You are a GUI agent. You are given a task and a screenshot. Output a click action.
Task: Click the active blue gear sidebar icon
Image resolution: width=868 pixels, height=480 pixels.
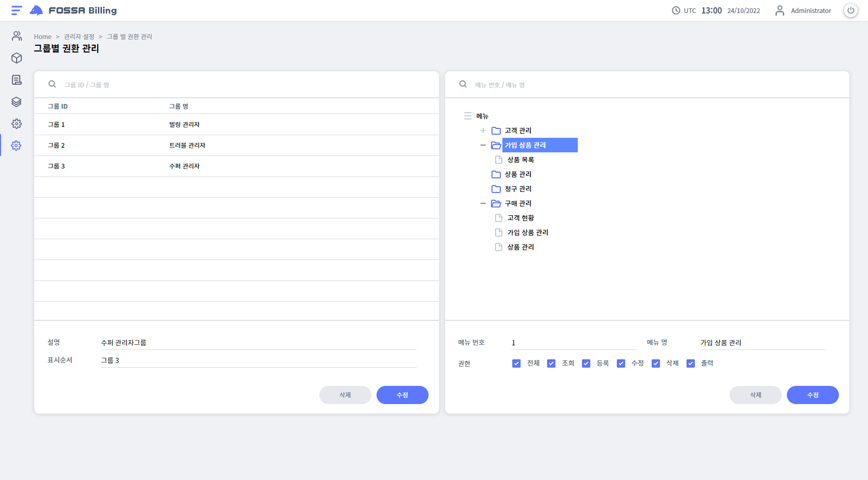pyautogui.click(x=17, y=146)
